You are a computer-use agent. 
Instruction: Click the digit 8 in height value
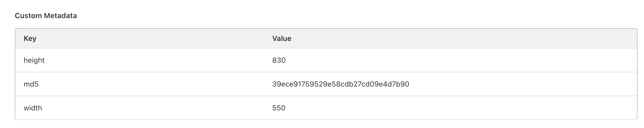coord(274,60)
